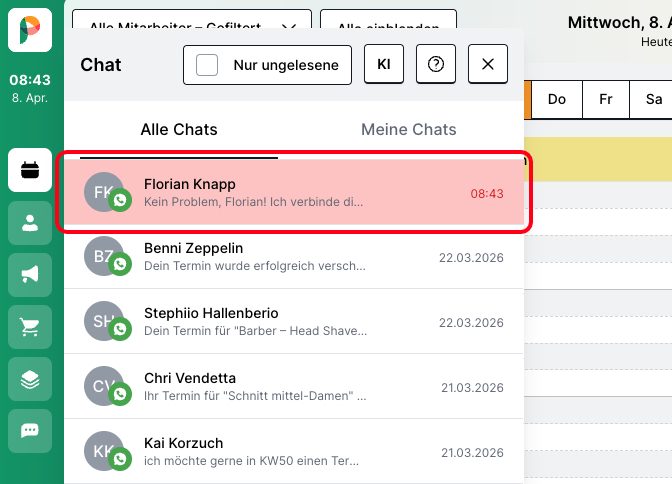The width and height of the screenshot is (672, 484).
Task: Open the Benni Zeppelin chat
Action: point(294,256)
